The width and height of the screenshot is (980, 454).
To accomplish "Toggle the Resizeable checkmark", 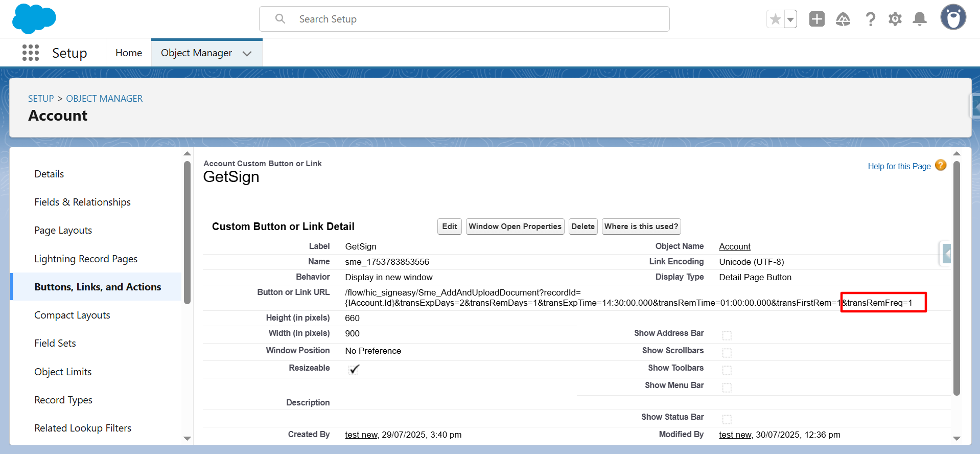I will (x=354, y=369).
